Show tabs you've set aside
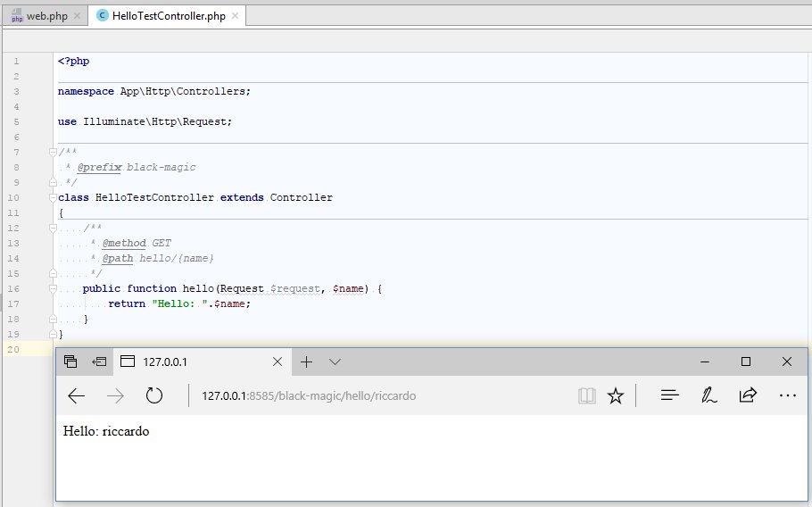The image size is (812, 507). click(70, 362)
